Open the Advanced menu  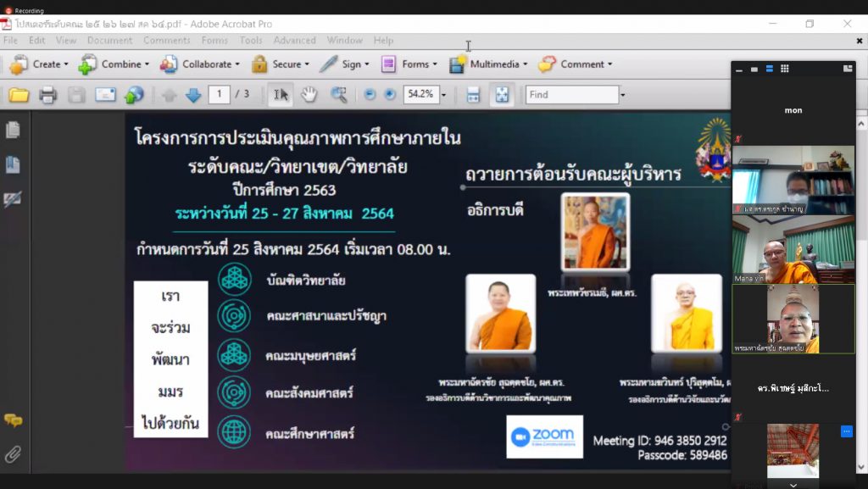click(294, 40)
